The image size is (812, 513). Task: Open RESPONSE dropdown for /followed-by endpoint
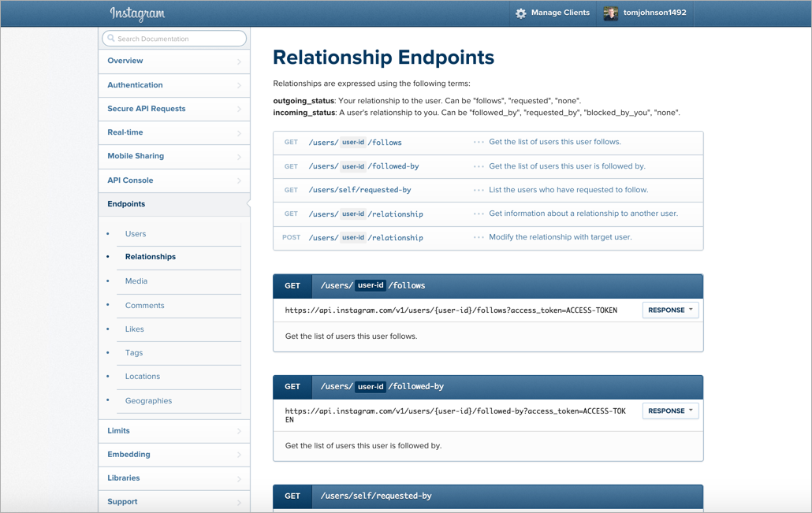(670, 411)
